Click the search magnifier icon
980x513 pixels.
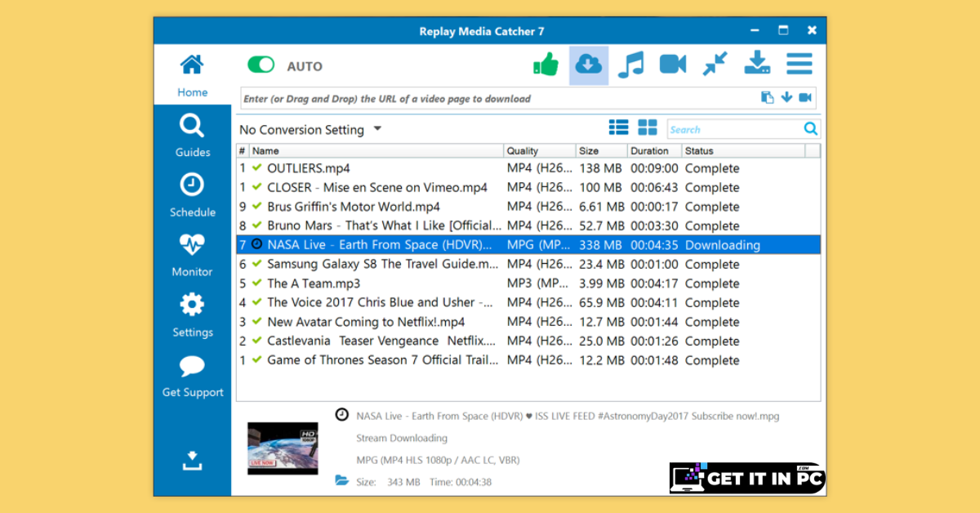[811, 128]
